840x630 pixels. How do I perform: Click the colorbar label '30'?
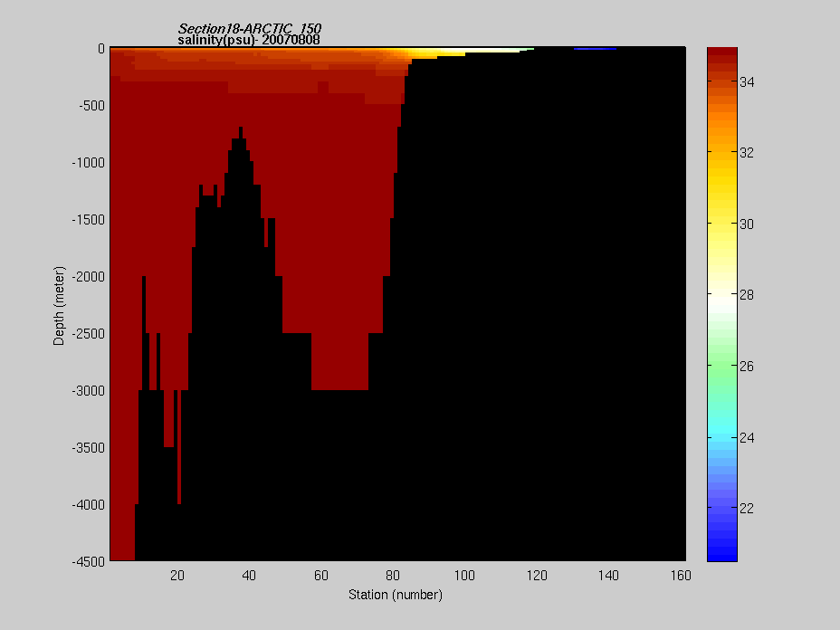pyautogui.click(x=747, y=224)
